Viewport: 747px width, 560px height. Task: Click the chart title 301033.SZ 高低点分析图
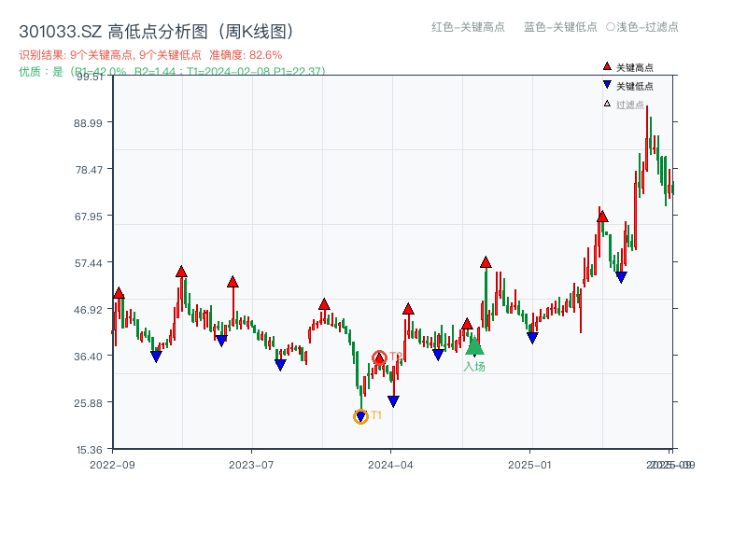pyautogui.click(x=157, y=32)
